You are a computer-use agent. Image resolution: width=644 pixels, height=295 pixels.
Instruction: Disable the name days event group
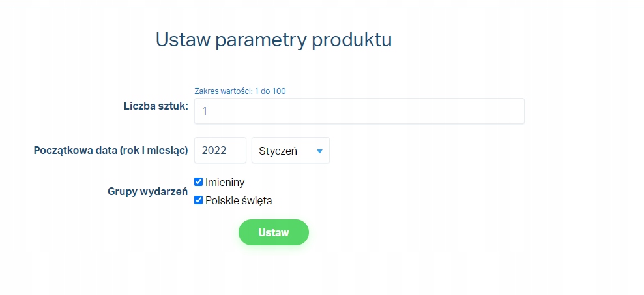click(x=199, y=182)
